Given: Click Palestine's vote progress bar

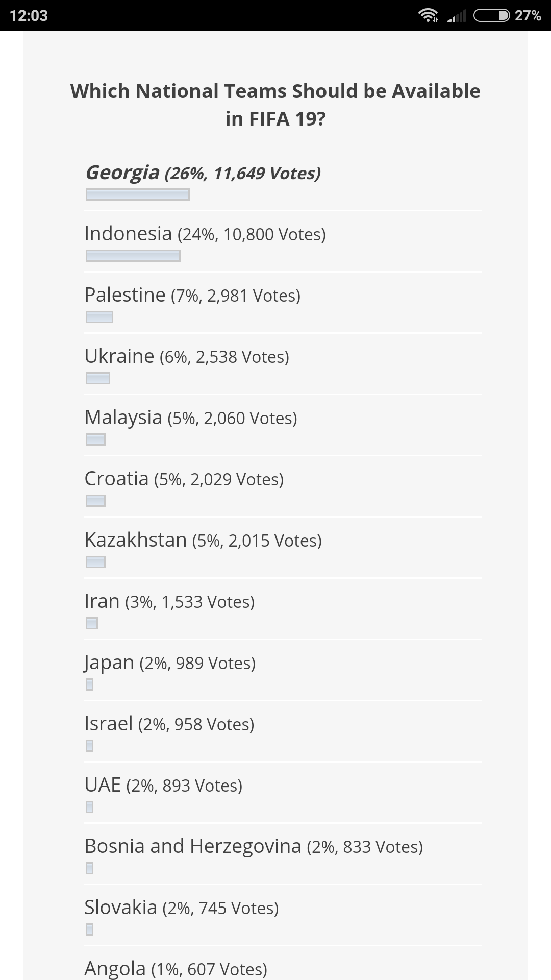Looking at the screenshot, I should click(99, 317).
